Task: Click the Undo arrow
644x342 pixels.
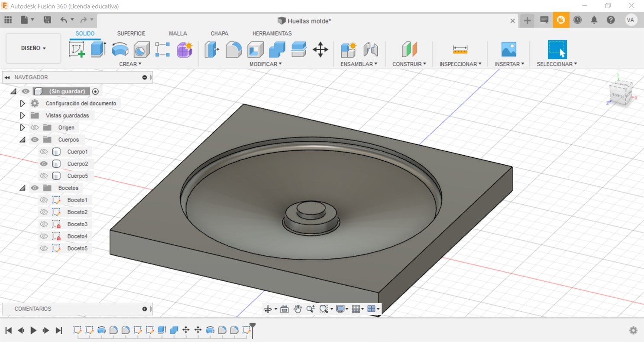Action: [64, 20]
